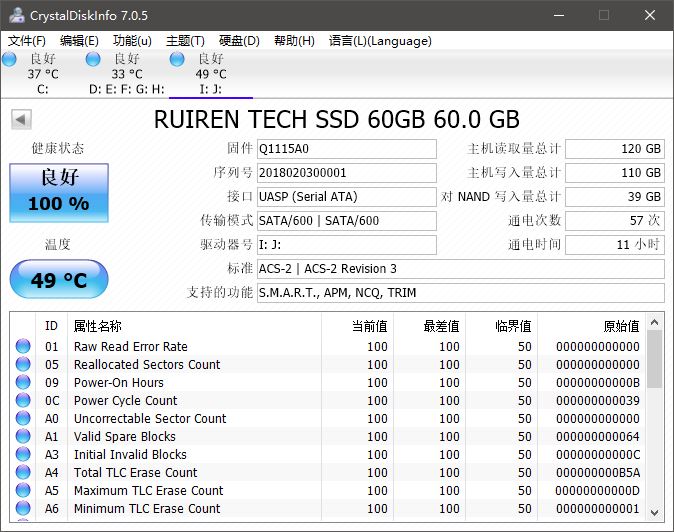Click the 临界值 column header
The width and height of the screenshot is (674, 532).
(x=501, y=326)
